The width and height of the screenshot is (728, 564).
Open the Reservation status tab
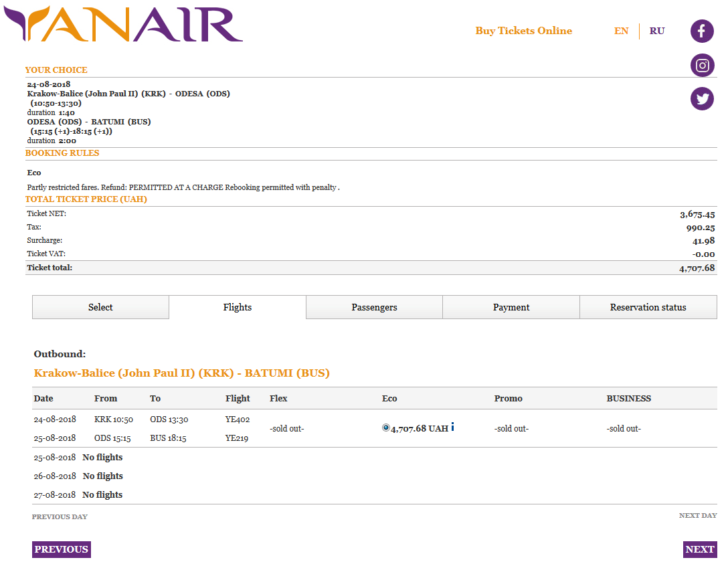pyautogui.click(x=648, y=307)
